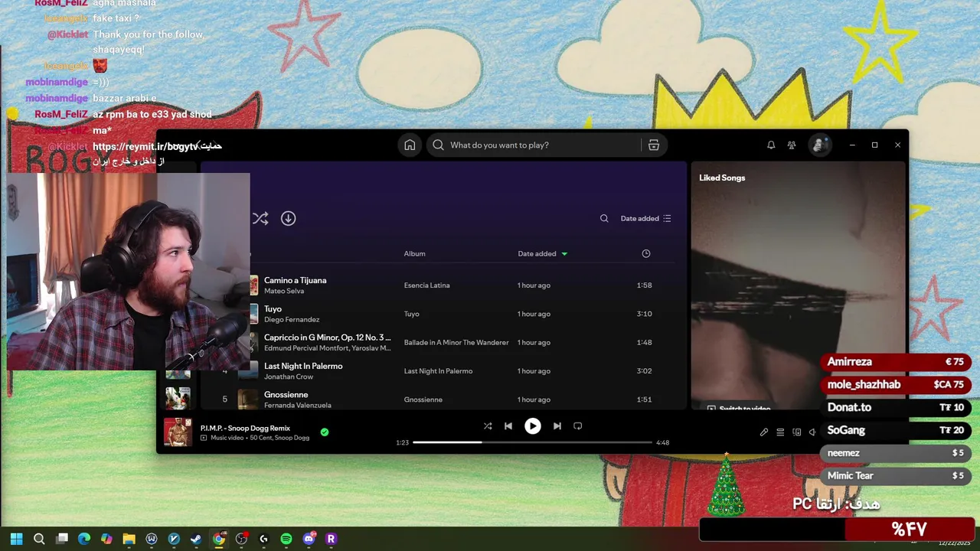Screen dimensions: 980x551
Task: Toggle the green Liked checkmark for P.I.M.P.
Action: pos(325,432)
